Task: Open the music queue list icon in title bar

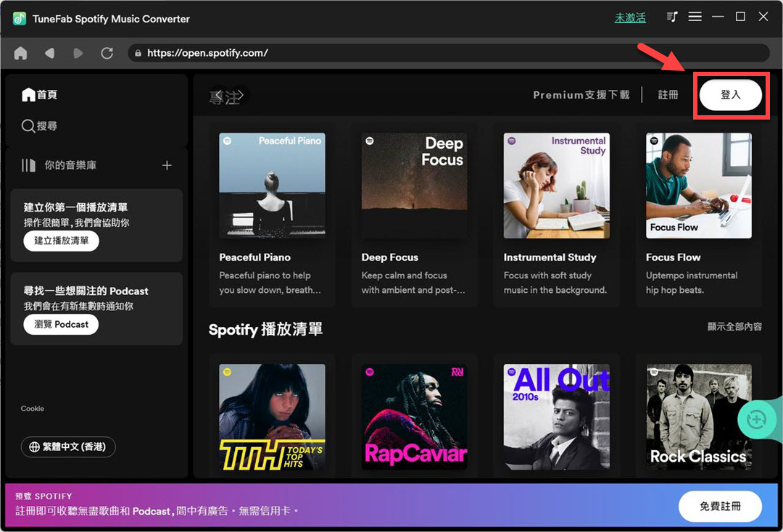Action: (671, 17)
